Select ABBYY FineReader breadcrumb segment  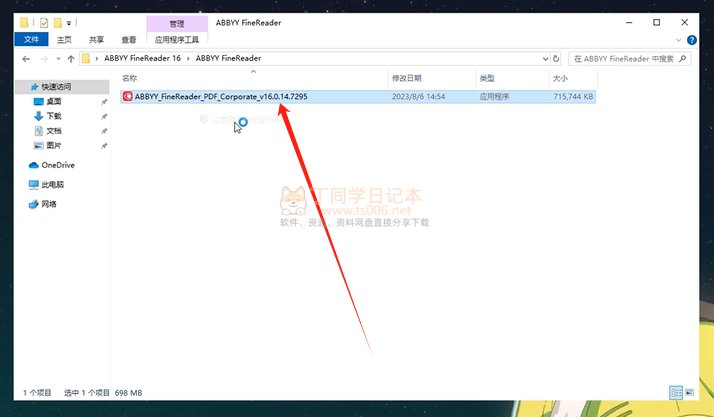(x=228, y=58)
